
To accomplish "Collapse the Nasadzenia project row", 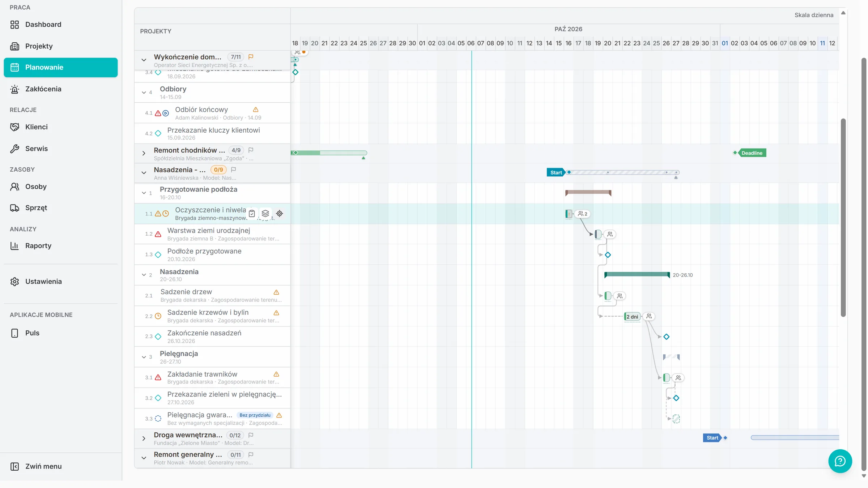I will tap(144, 173).
